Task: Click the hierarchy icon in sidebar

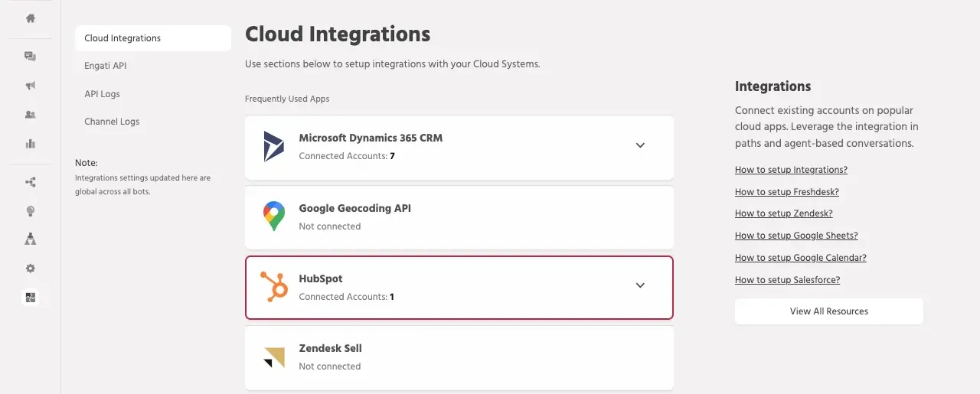Action: pos(31,239)
